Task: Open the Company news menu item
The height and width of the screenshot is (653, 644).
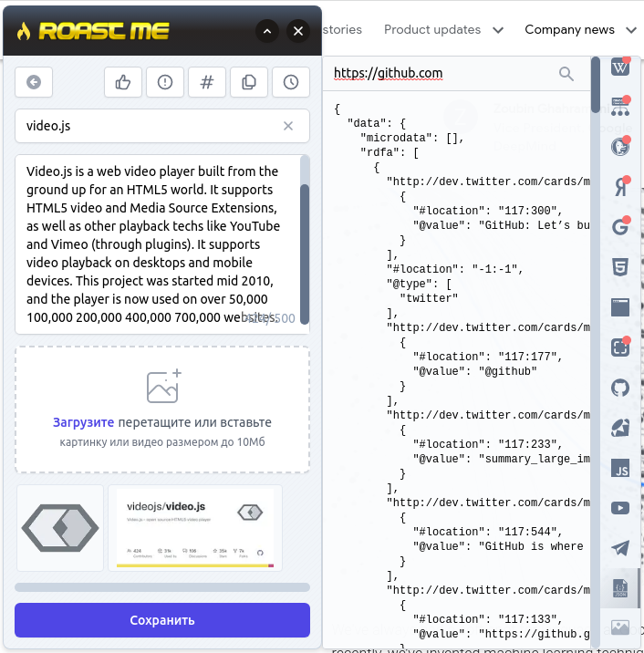Action: click(x=569, y=29)
